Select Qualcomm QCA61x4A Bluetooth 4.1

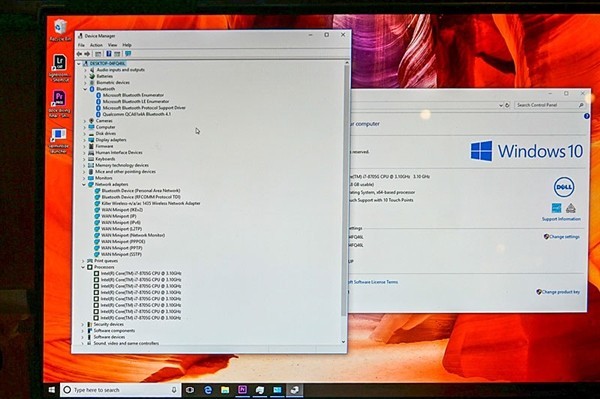point(137,114)
